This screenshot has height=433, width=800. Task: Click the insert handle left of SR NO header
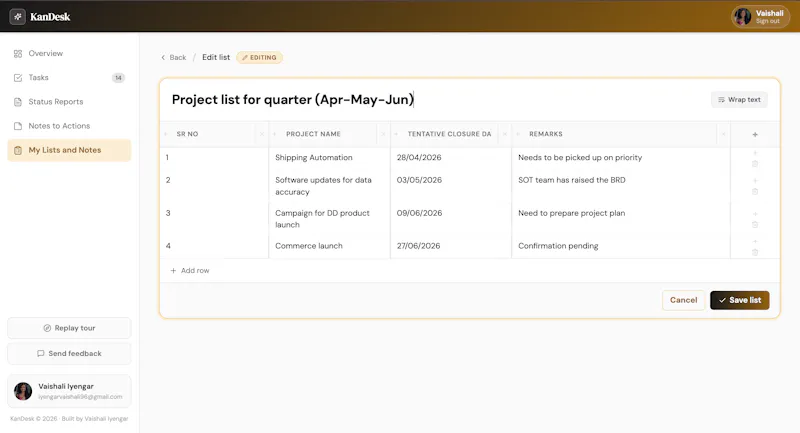165,134
